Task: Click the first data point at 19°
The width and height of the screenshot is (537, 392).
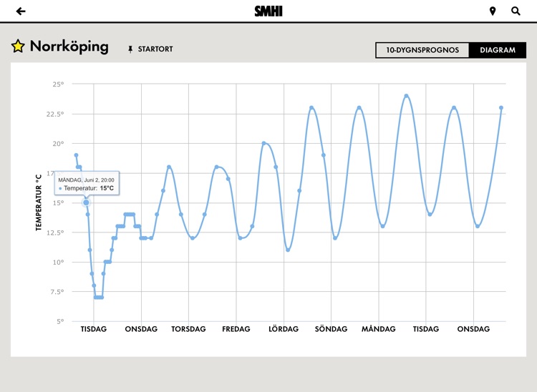Action: (76, 155)
